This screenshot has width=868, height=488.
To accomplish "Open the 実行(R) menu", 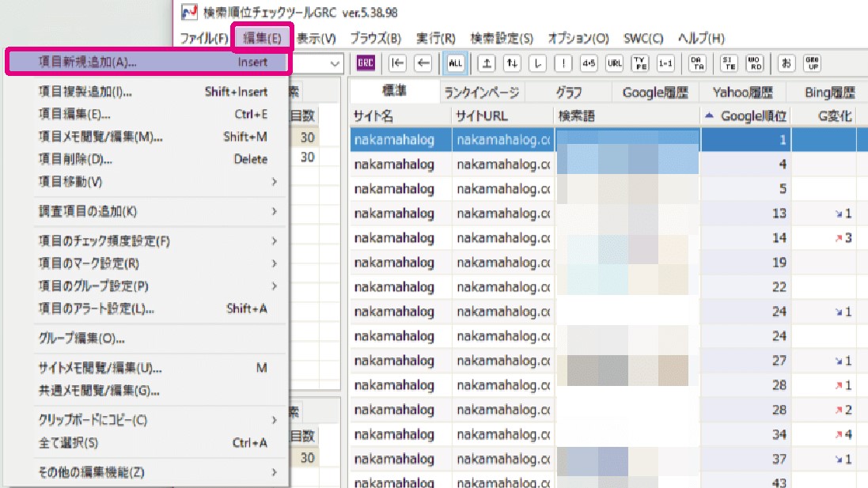I will (436, 38).
